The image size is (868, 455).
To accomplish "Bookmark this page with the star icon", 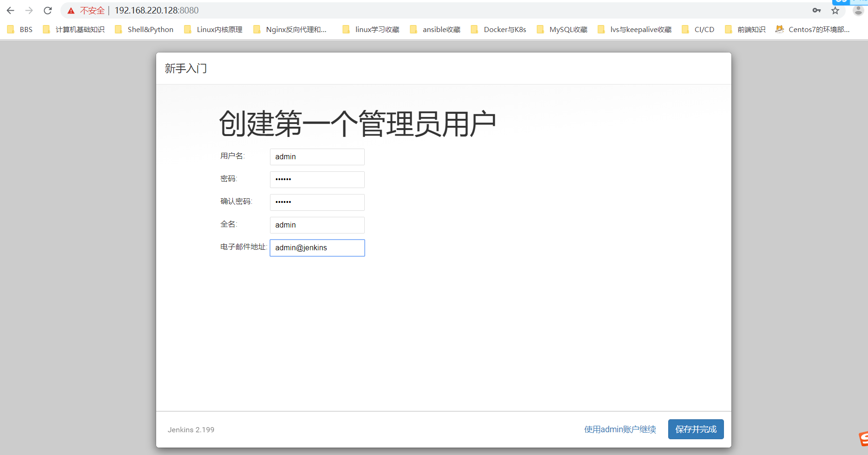I will coord(835,10).
